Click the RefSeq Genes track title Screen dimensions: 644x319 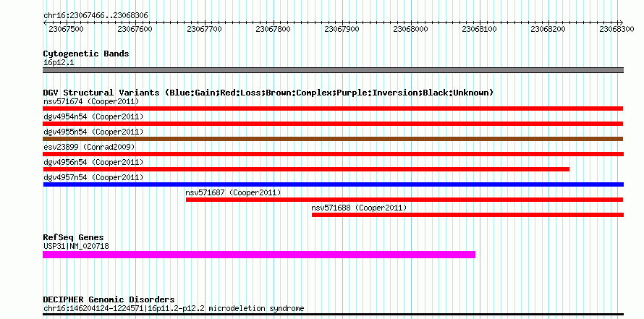pyautogui.click(x=73, y=238)
